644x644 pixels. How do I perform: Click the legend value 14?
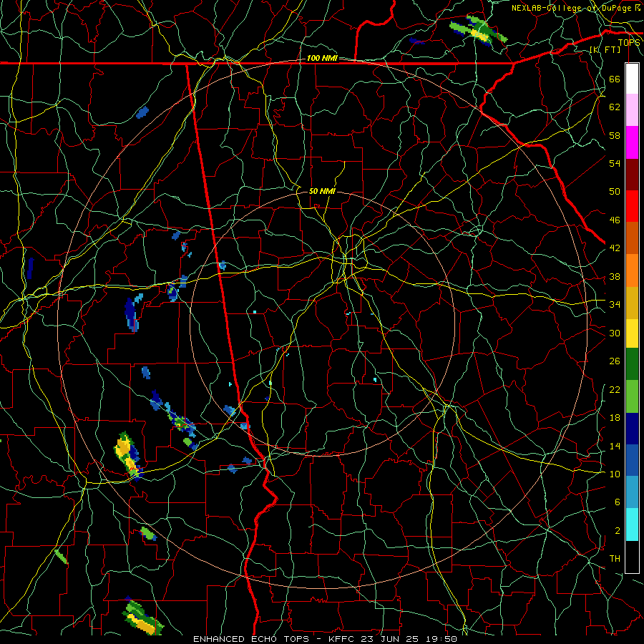(x=615, y=446)
